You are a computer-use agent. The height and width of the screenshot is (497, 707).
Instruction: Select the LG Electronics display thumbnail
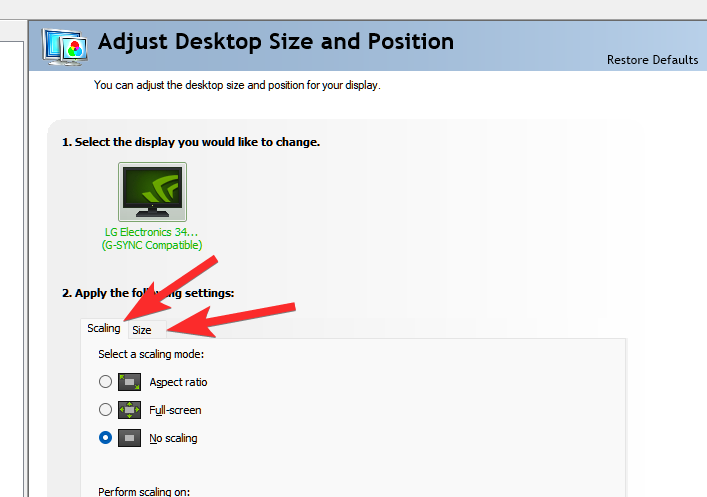click(152, 192)
